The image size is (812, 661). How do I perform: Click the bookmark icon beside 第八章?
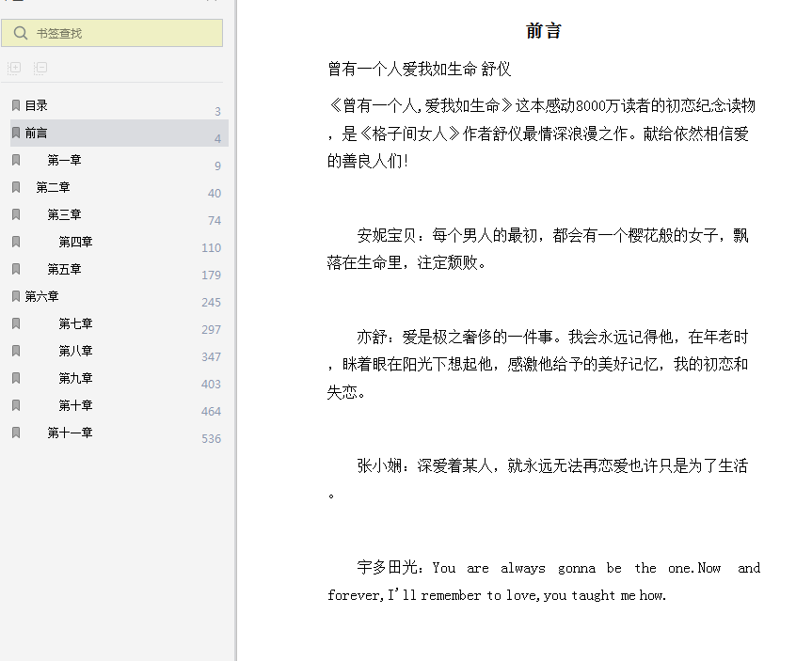click(x=16, y=351)
